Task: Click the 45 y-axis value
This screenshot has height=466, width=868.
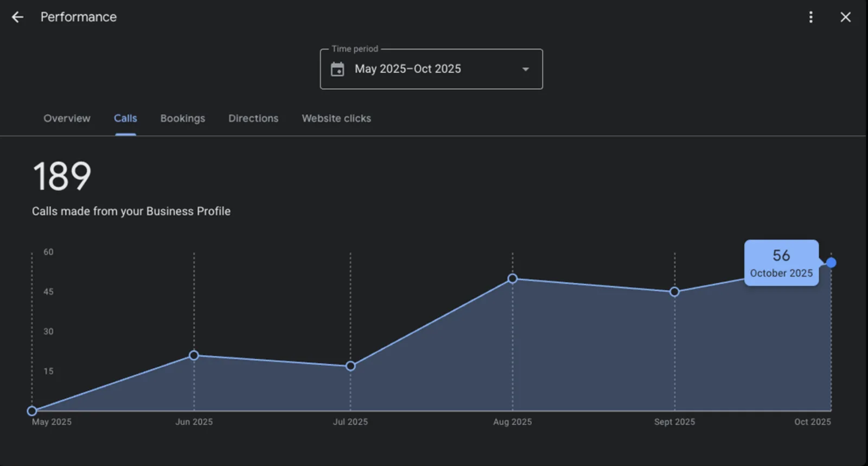Action: click(49, 292)
